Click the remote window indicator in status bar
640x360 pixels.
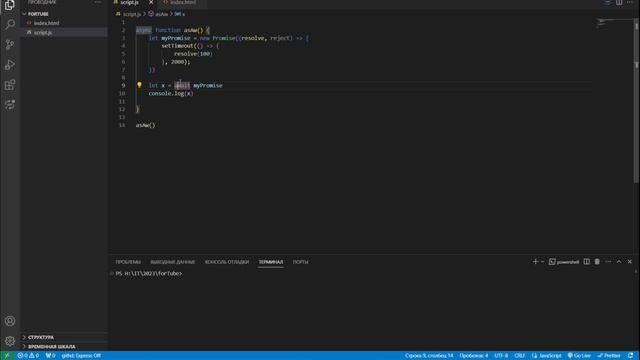click(x=7, y=356)
